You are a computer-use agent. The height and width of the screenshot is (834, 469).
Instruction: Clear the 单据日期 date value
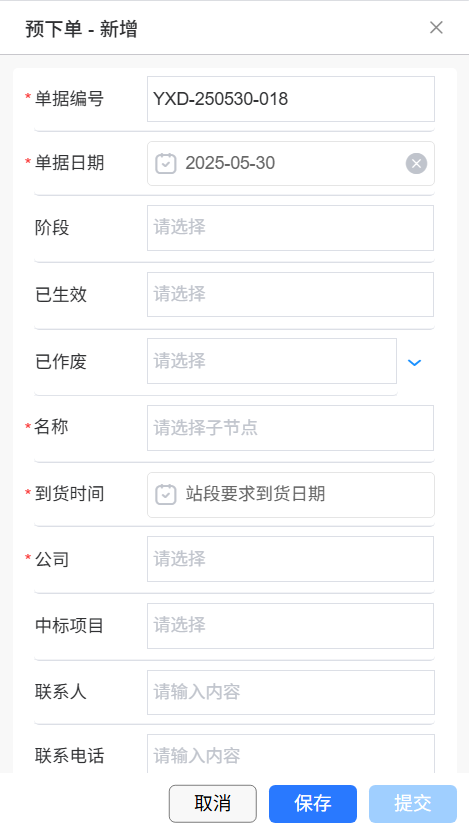[x=416, y=163]
